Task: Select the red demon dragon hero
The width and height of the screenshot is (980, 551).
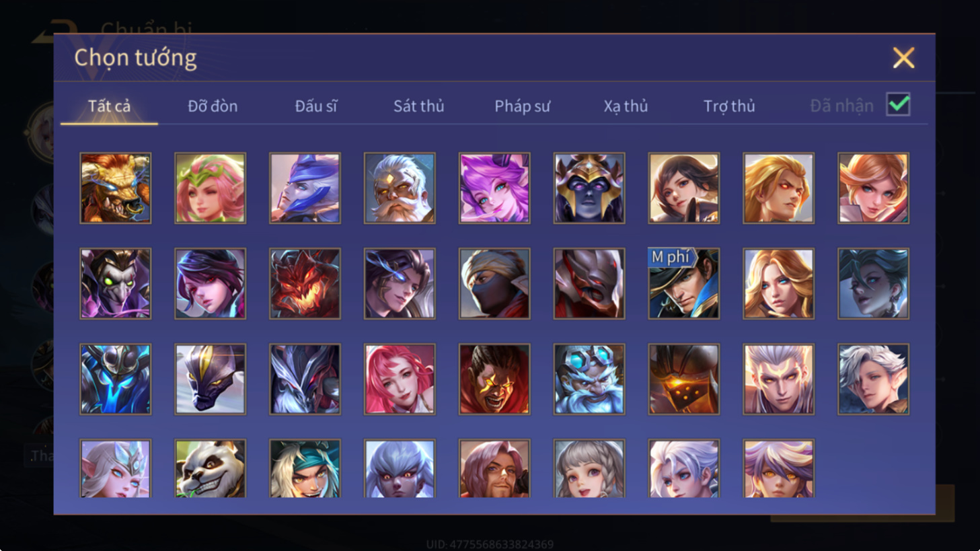Action: click(x=305, y=283)
